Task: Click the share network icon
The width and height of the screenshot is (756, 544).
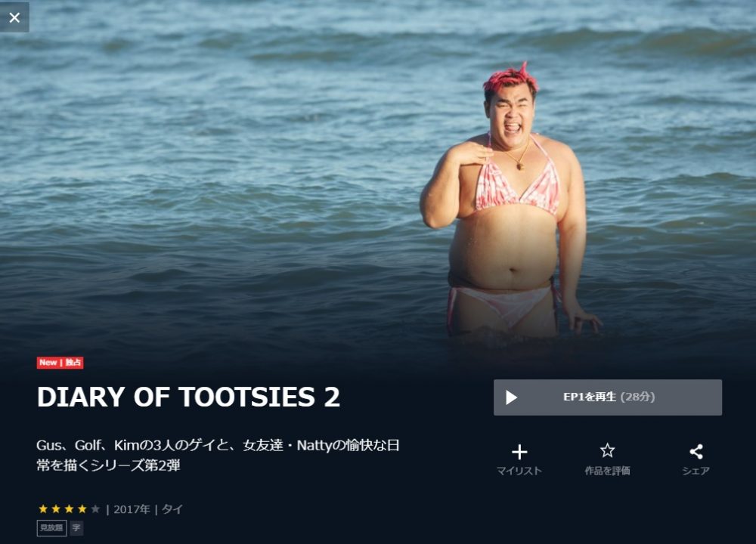Action: pyautogui.click(x=696, y=452)
